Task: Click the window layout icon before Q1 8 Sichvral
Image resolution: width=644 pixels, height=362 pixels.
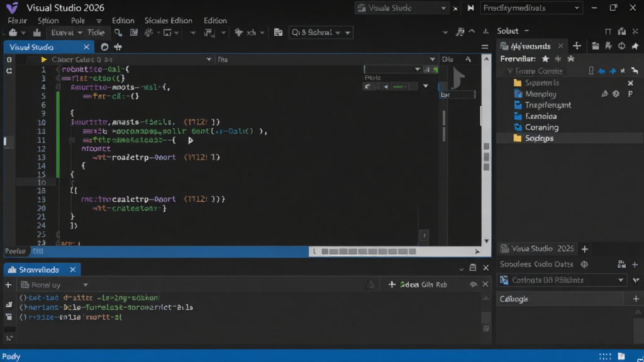Action: point(278,33)
